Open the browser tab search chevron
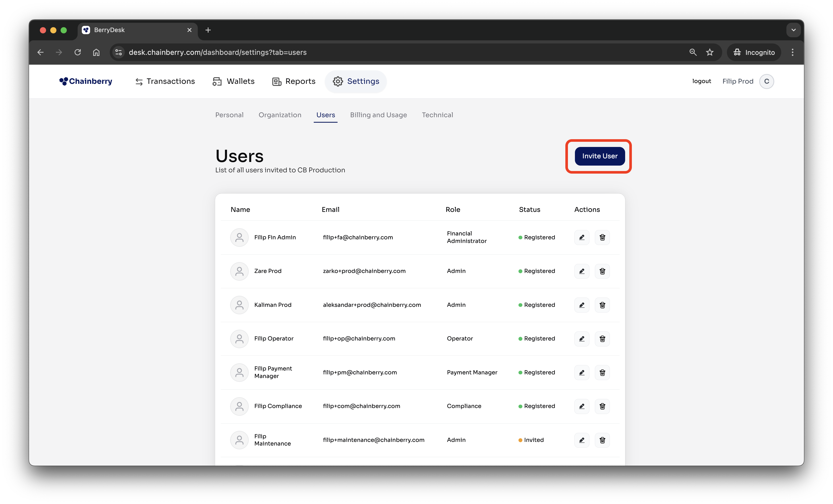833x504 pixels. (793, 30)
